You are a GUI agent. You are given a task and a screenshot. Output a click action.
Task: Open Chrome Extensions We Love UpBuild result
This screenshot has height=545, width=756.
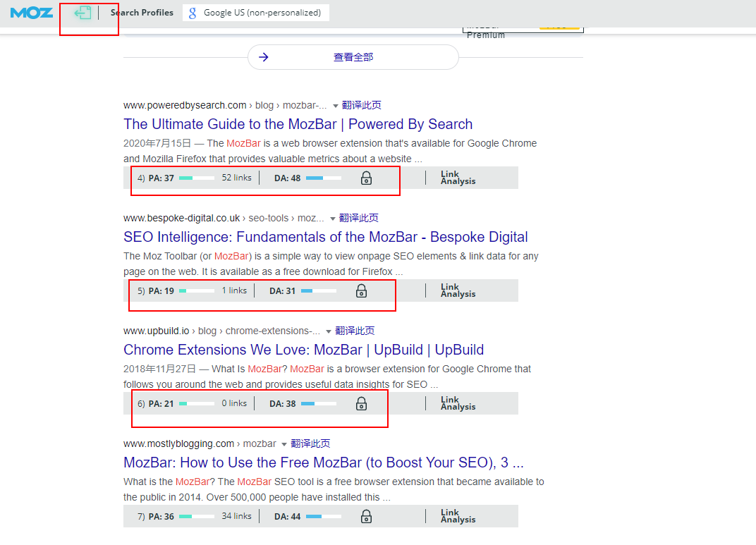(304, 350)
